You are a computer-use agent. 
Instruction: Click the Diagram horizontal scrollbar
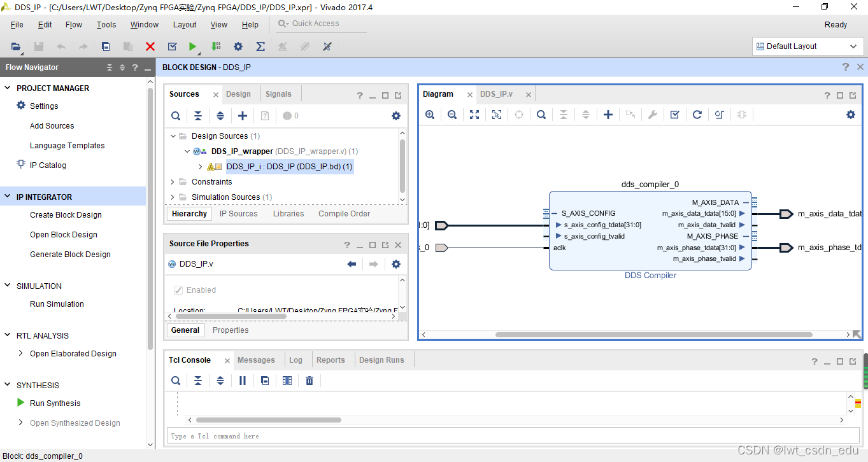pyautogui.click(x=654, y=335)
